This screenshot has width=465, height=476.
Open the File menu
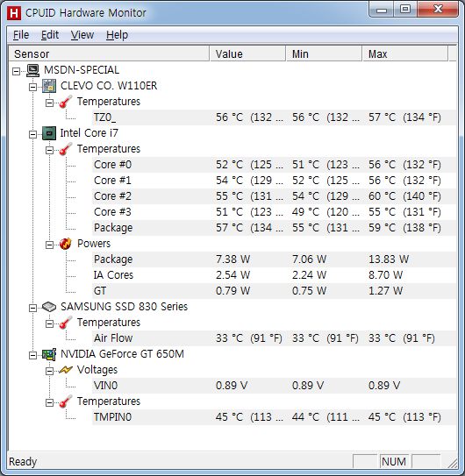(21, 35)
